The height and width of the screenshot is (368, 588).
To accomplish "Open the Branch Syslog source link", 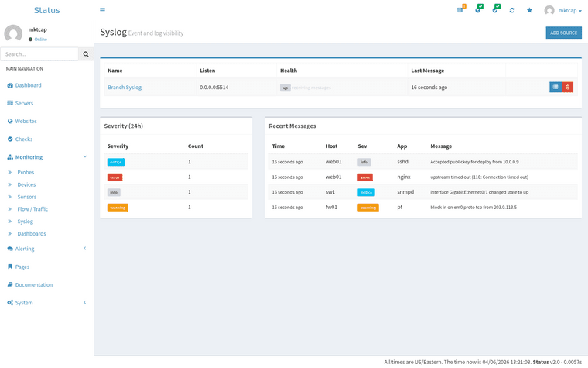I will pyautogui.click(x=125, y=87).
